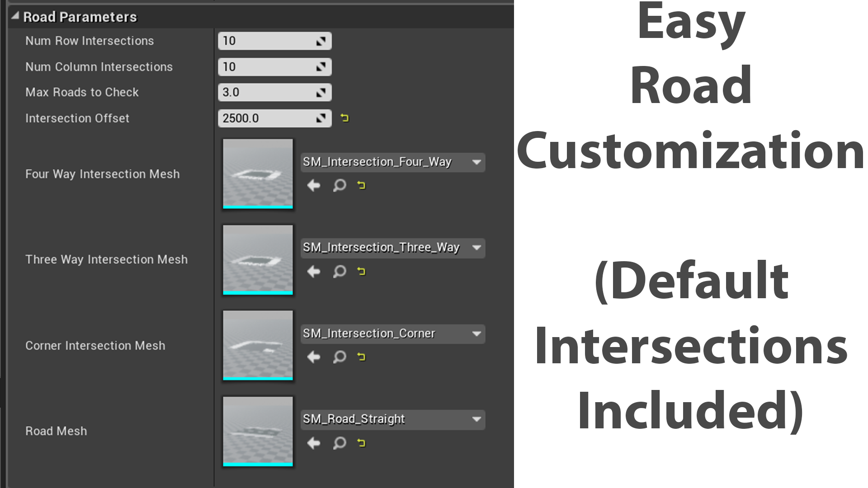Open SM_Intersection_Four_Way asset dropdown

476,162
